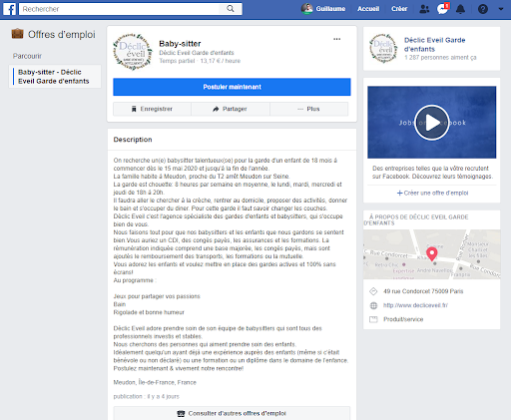Screen dimensions: 511x420
Task: Open the notifications bell
Action: [460, 9]
